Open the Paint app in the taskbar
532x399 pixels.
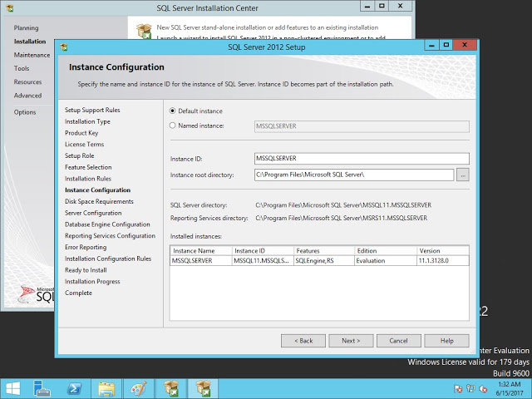pyautogui.click(x=137, y=387)
